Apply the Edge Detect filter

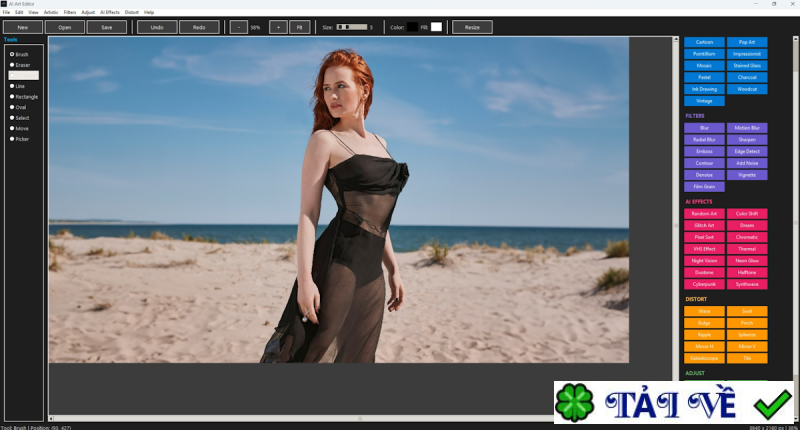pyautogui.click(x=747, y=151)
